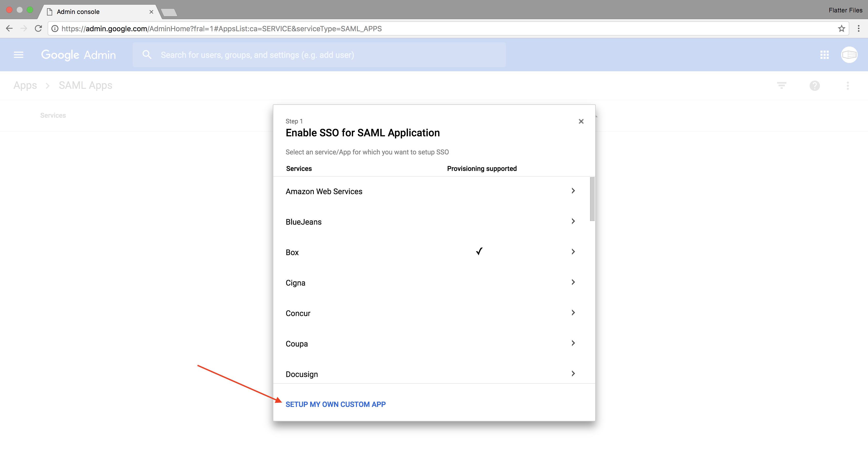Open the help question mark icon
This screenshot has width=868, height=456.
coord(815,85)
